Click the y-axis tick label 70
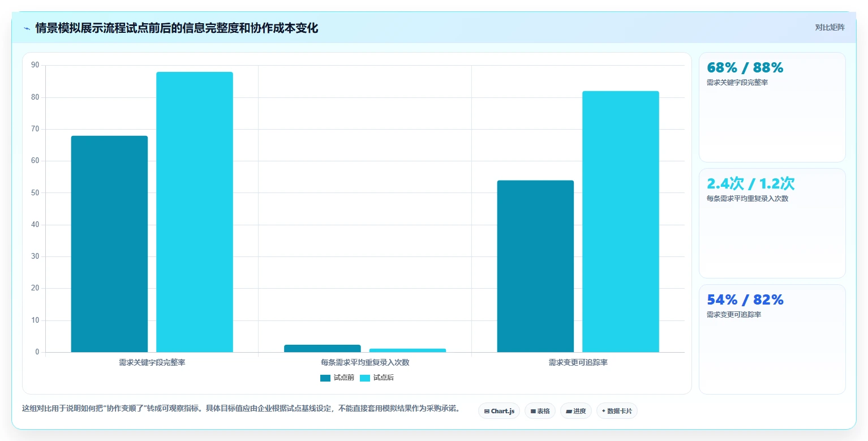This screenshot has width=868, height=441. point(35,129)
